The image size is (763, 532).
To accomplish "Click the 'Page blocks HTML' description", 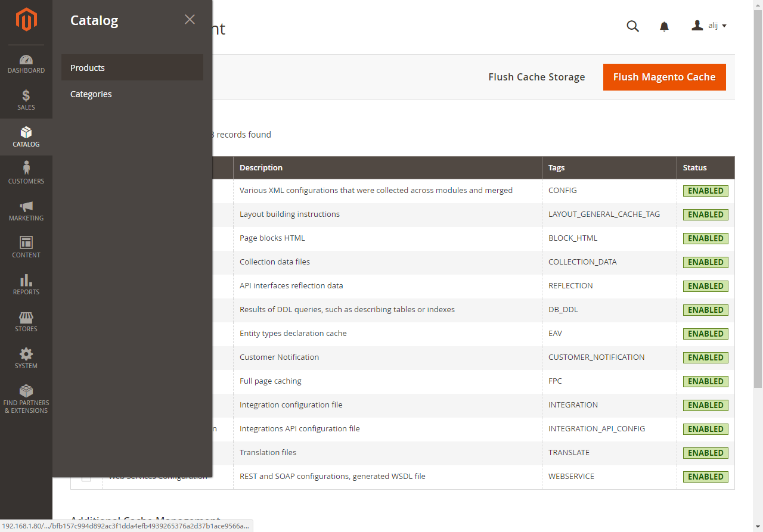I will [x=272, y=238].
